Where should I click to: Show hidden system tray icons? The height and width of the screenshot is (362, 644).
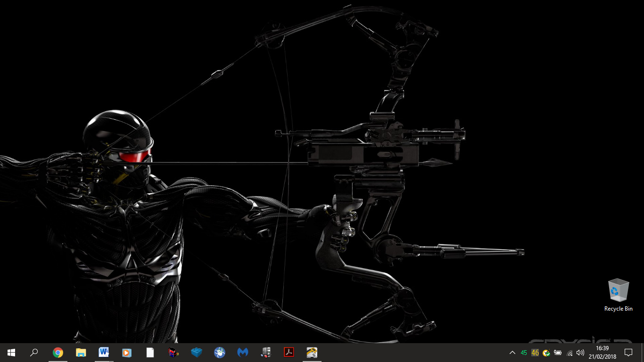pos(512,353)
